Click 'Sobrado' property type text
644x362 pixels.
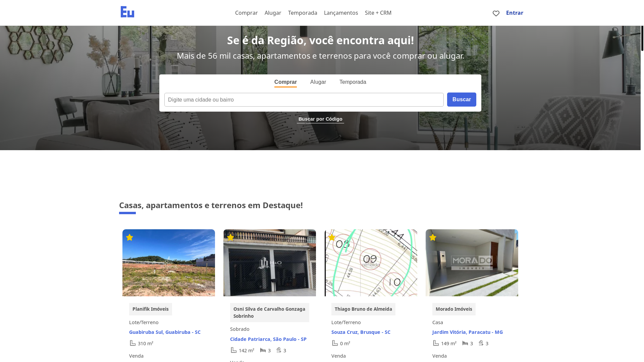pyautogui.click(x=240, y=329)
